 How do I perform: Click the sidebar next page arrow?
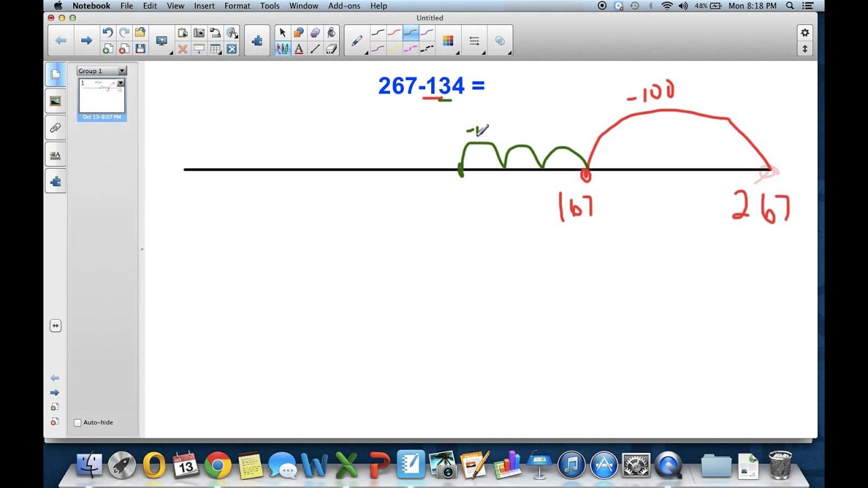pos(55,392)
